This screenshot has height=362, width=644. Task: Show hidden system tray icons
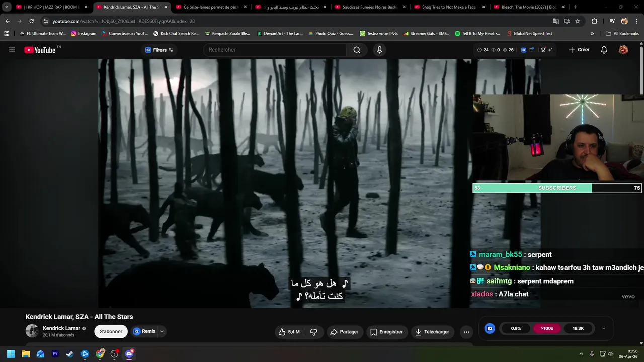tap(581, 354)
